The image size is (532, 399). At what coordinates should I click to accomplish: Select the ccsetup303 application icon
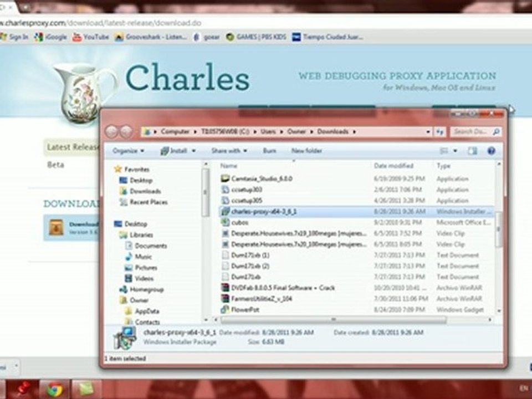coord(225,190)
